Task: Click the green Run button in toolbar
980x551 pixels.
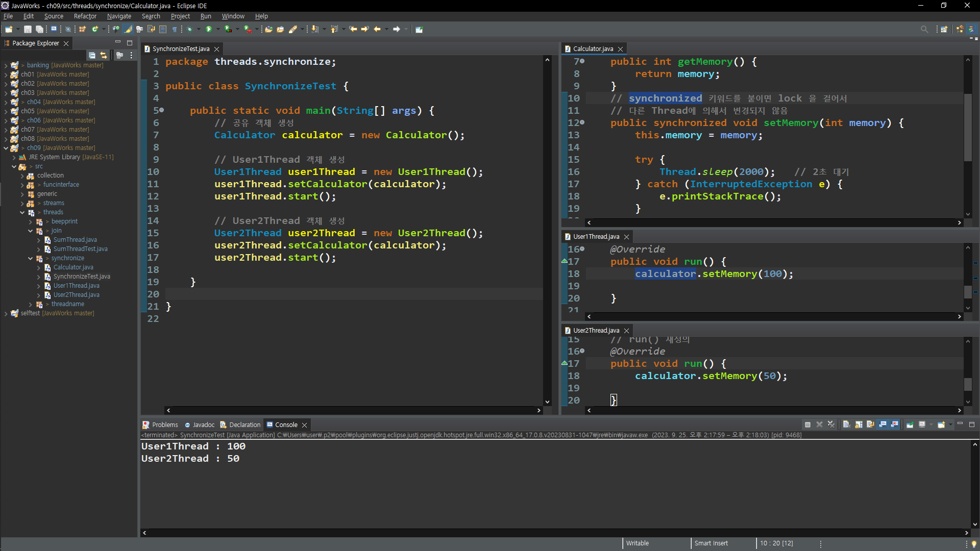Action: point(208,29)
